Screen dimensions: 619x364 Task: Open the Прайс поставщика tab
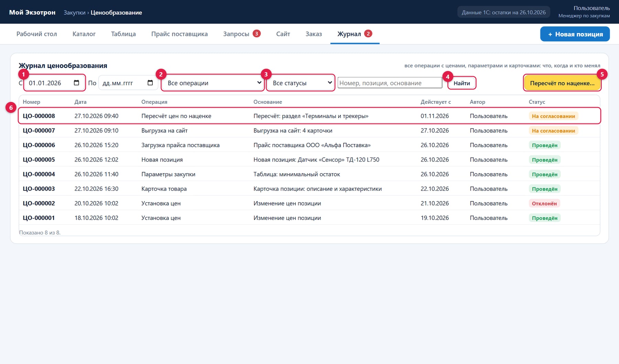pyautogui.click(x=180, y=34)
